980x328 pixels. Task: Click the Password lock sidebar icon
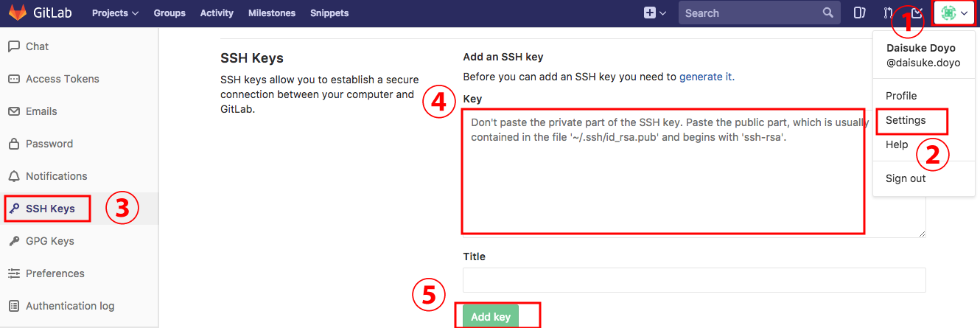click(x=14, y=144)
